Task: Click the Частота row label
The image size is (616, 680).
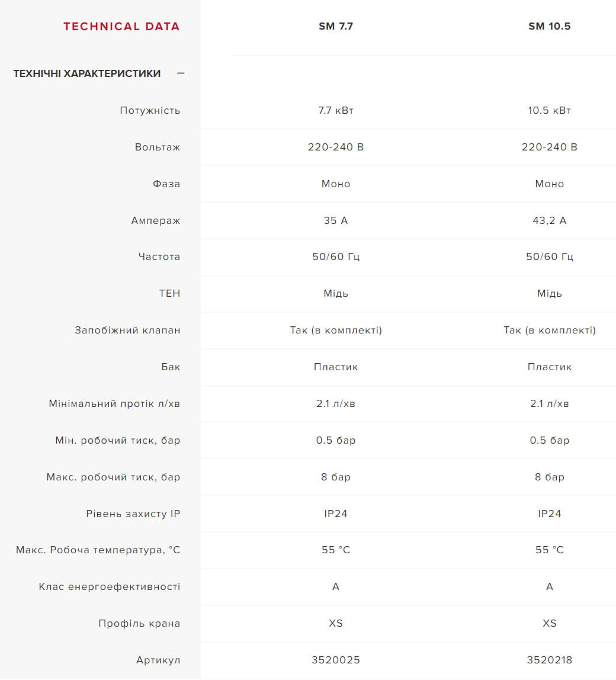Action: (159, 256)
